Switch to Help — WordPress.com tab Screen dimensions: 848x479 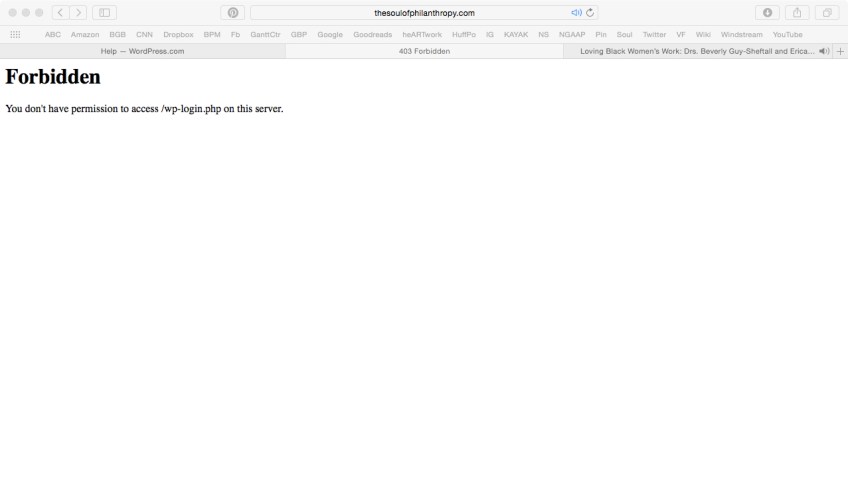(142, 51)
